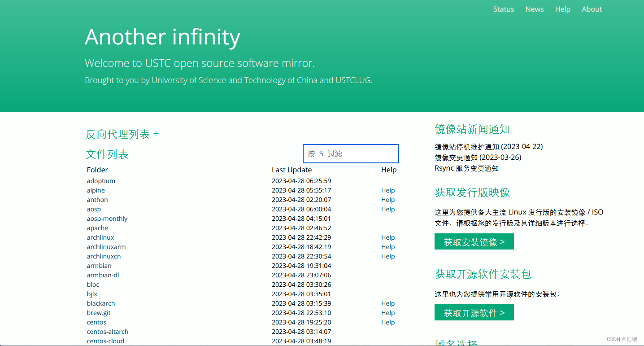The height and width of the screenshot is (346, 644).
Task: Open the bioc folder
Action: [93, 285]
